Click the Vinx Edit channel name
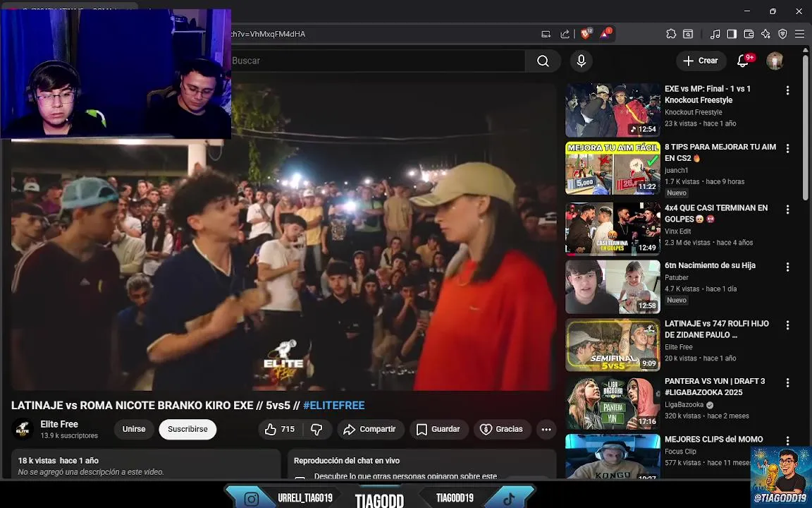This screenshot has height=508, width=812. [678, 231]
